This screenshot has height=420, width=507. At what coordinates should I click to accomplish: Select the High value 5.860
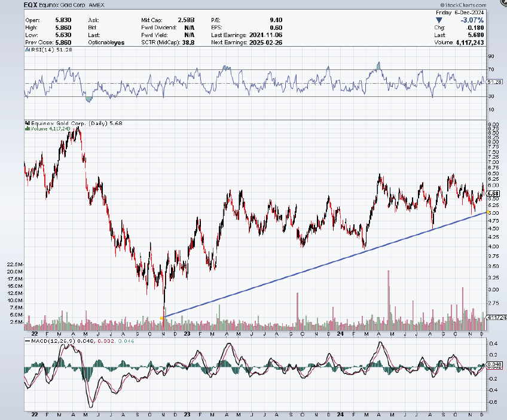click(63, 28)
